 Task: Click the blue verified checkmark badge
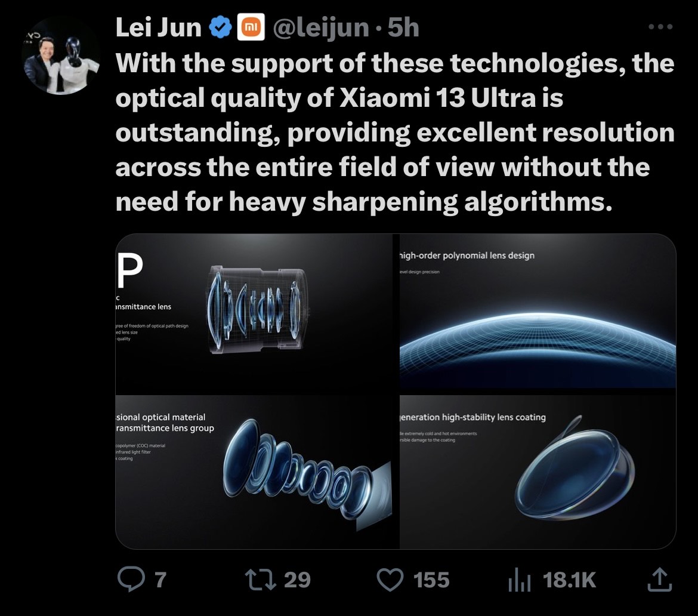(220, 28)
